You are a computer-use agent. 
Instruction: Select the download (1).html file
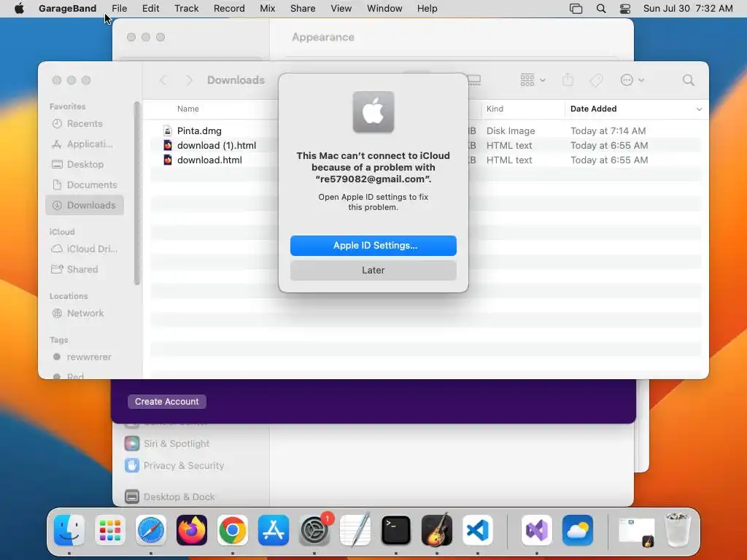point(216,145)
